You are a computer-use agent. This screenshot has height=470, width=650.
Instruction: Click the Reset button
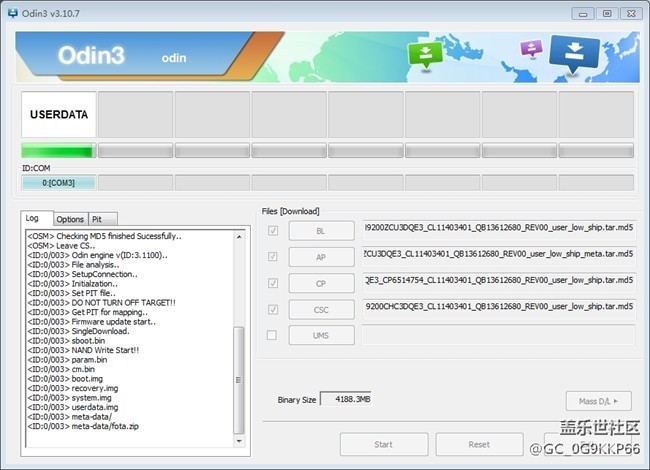[x=479, y=444]
